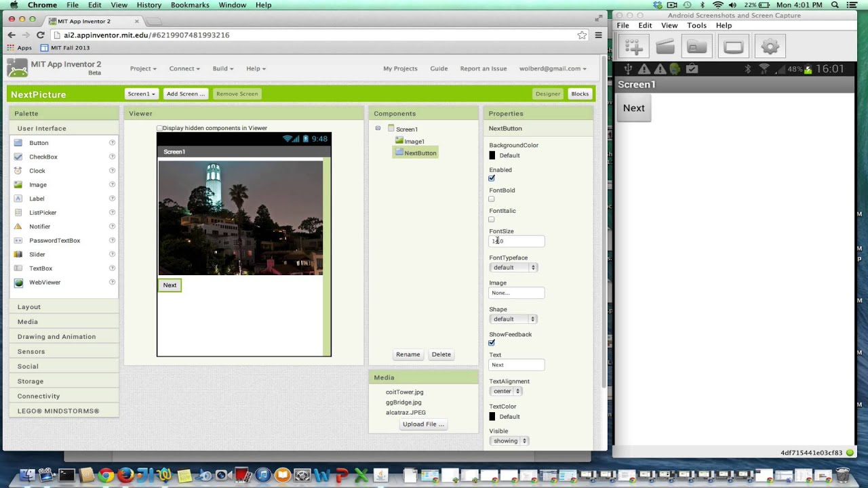Open help for the Button palette component

point(113,143)
